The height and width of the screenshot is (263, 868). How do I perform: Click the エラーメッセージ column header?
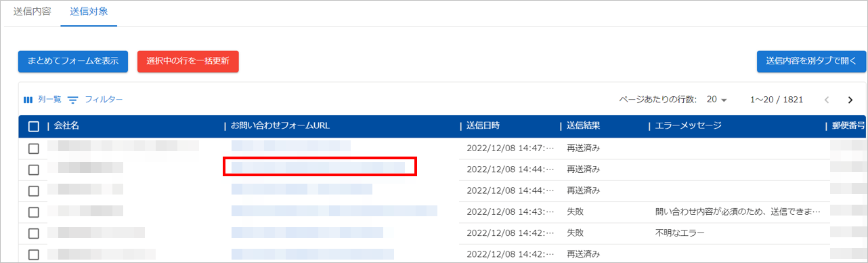click(x=688, y=126)
